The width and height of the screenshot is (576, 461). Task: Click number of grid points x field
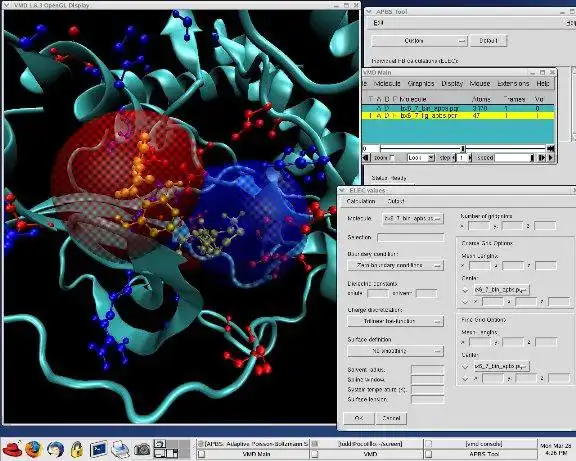[479, 226]
